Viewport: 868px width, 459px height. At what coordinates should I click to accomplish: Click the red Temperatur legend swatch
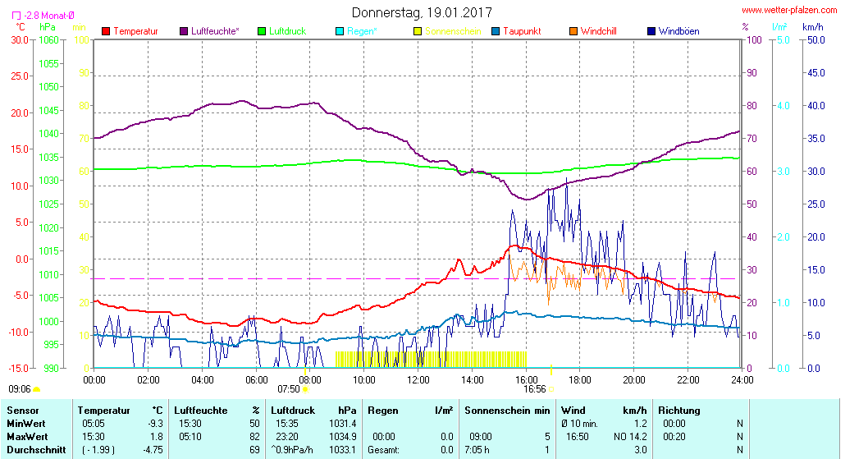107,31
